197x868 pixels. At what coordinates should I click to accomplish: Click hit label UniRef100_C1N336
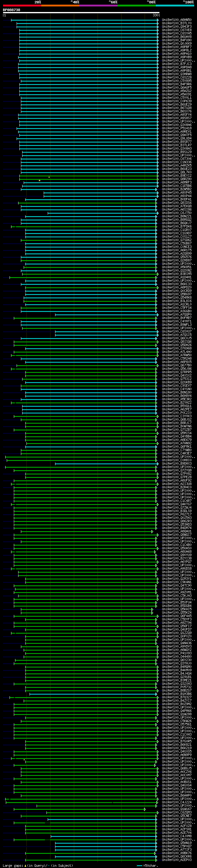tap(177, 162)
